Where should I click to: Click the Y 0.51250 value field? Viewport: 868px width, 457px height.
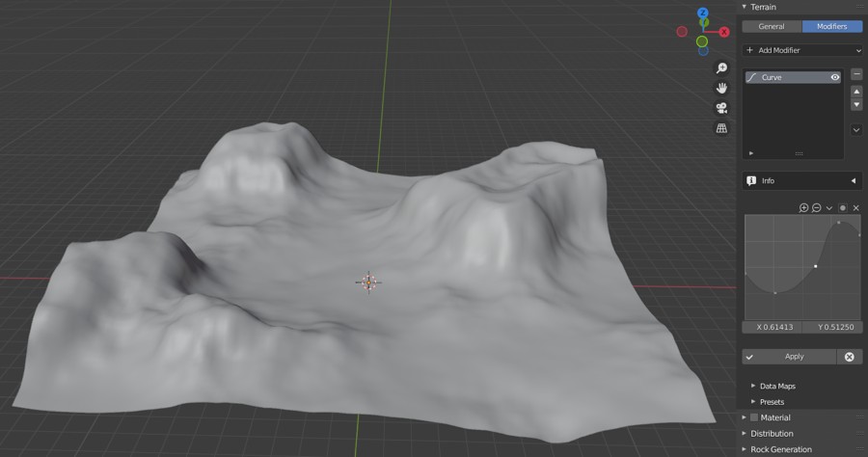832,327
